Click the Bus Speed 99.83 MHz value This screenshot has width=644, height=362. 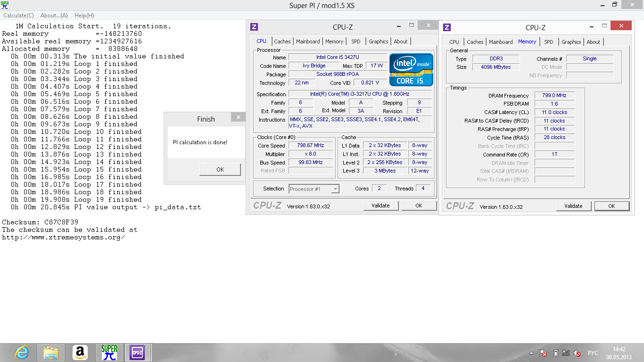[310, 163]
